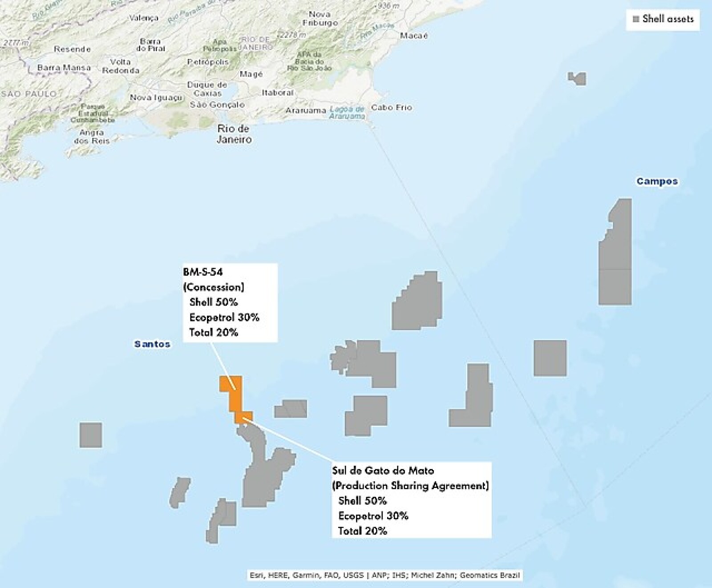712x588 pixels.
Task: Toggle visibility of Shell assets layer in legend
Action: click(635, 20)
